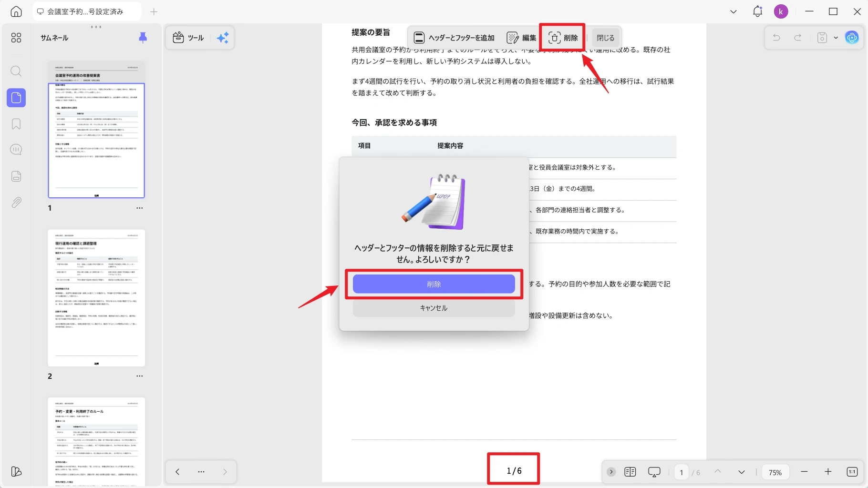The width and height of the screenshot is (868, 488).
Task: Click 編集 in header footer toolbar
Action: pos(521,38)
